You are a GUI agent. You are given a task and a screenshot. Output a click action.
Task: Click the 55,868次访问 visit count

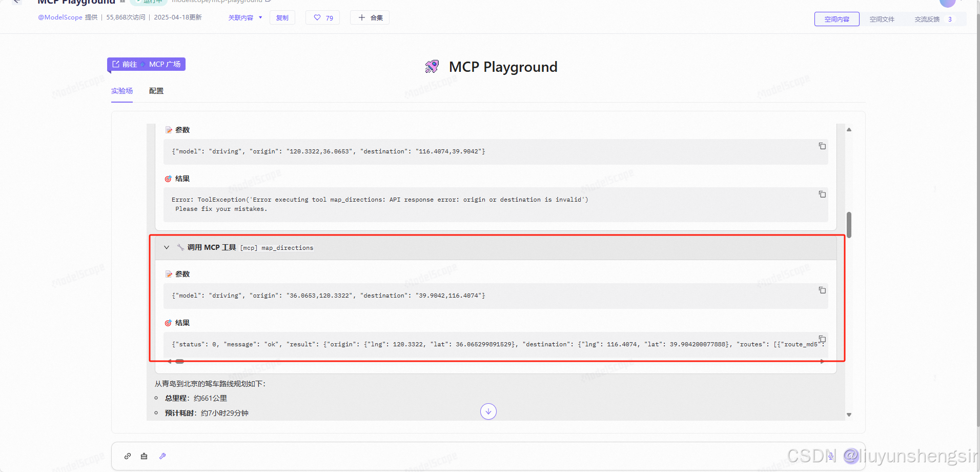pos(126,17)
